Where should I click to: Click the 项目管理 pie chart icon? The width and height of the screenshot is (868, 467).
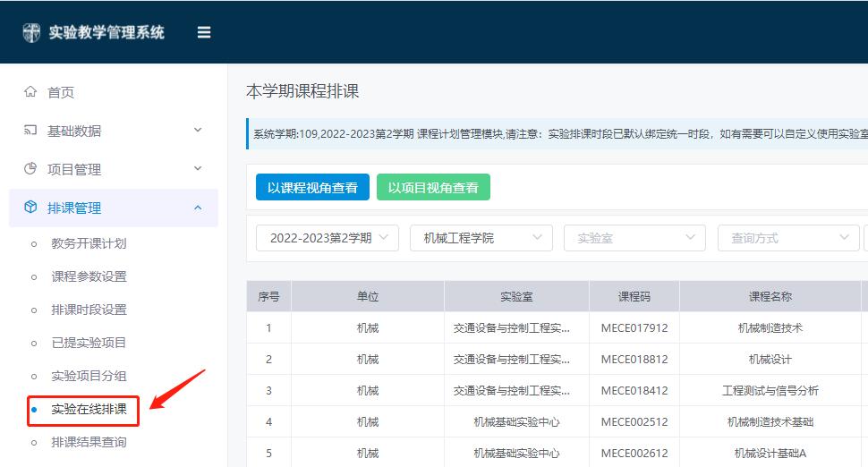pyautogui.click(x=30, y=169)
